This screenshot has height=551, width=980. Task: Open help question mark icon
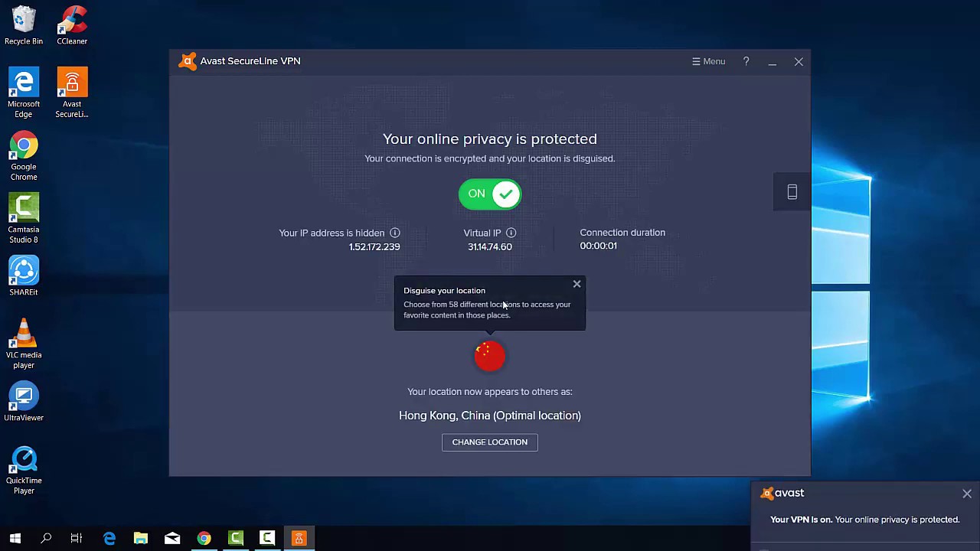tap(746, 61)
